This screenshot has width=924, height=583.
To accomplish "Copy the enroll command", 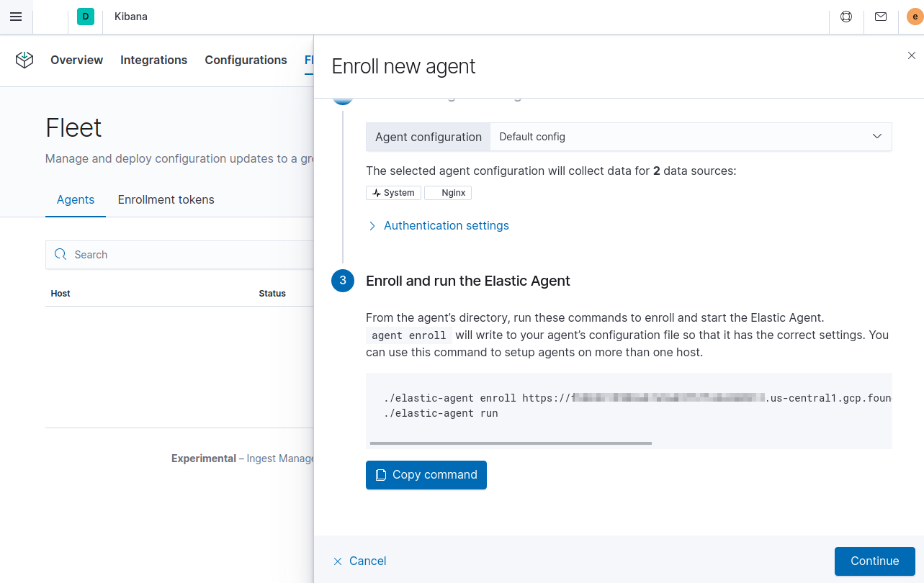I will click(x=426, y=474).
